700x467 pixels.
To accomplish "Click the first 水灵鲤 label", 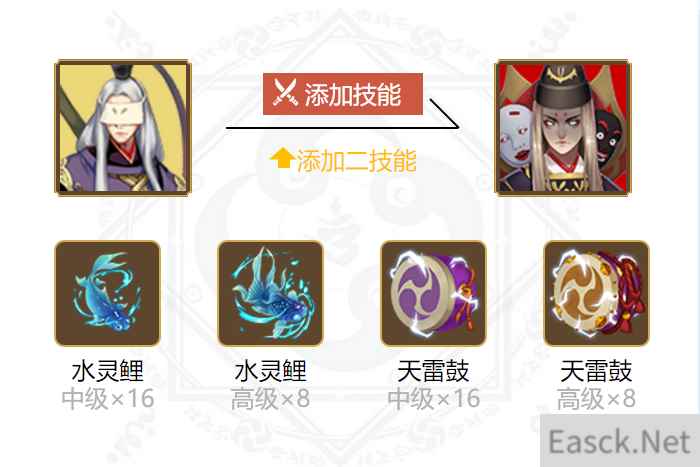I will click(108, 371).
